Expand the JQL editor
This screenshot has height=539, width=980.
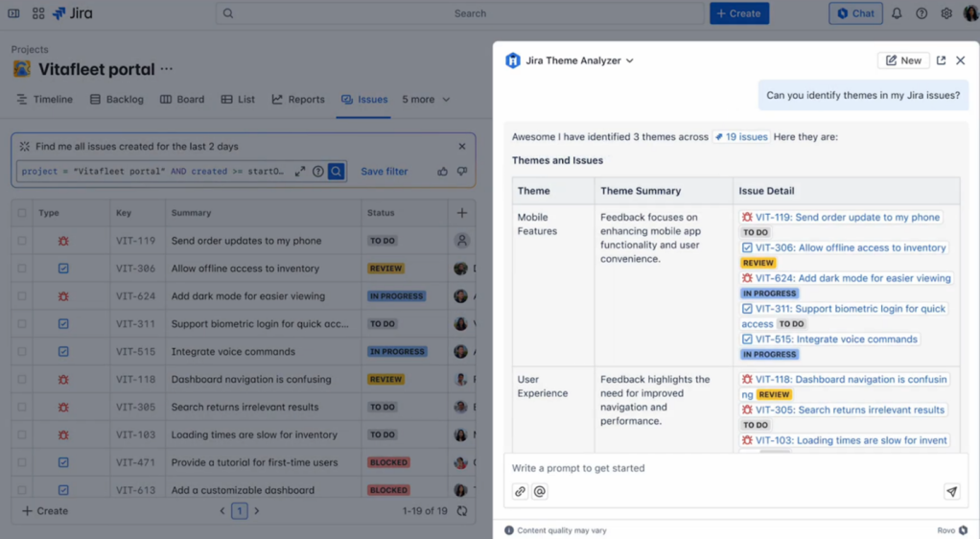coord(300,172)
